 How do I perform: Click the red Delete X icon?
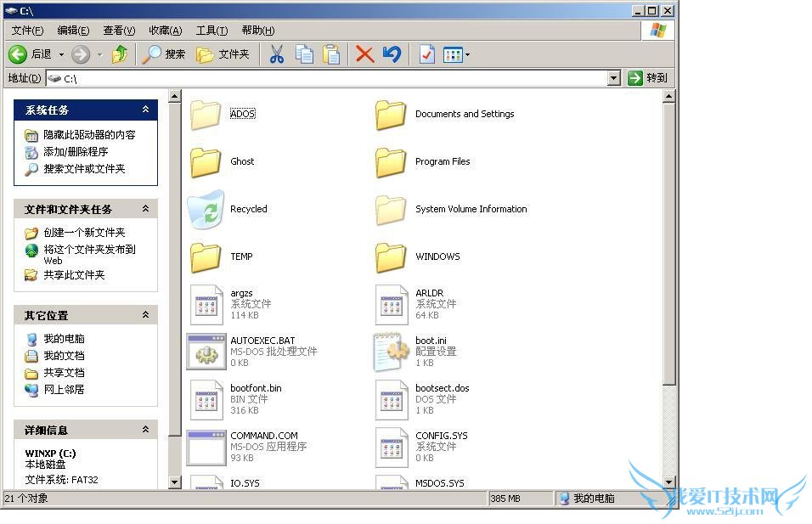[x=364, y=54]
